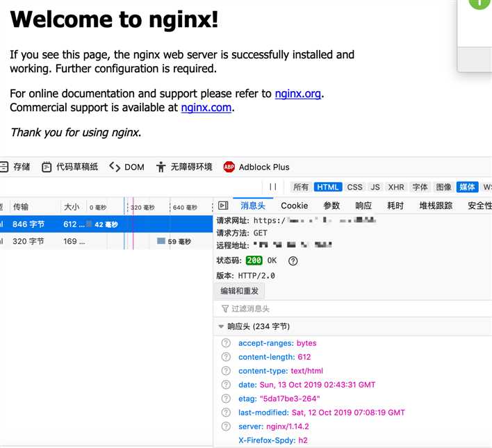Toggle the 字体 (Fonts) request filter
Image resolution: width=492 pixels, height=448 pixels.
[420, 187]
